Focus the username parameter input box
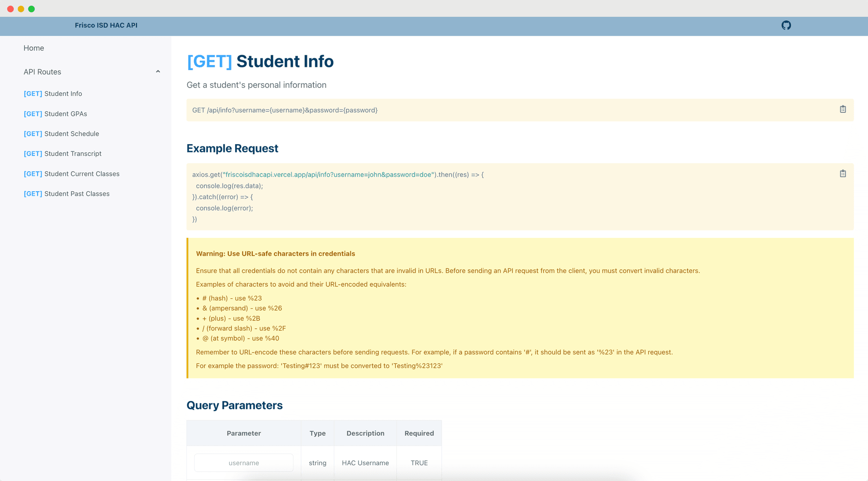Image resolution: width=868 pixels, height=481 pixels. (x=244, y=462)
